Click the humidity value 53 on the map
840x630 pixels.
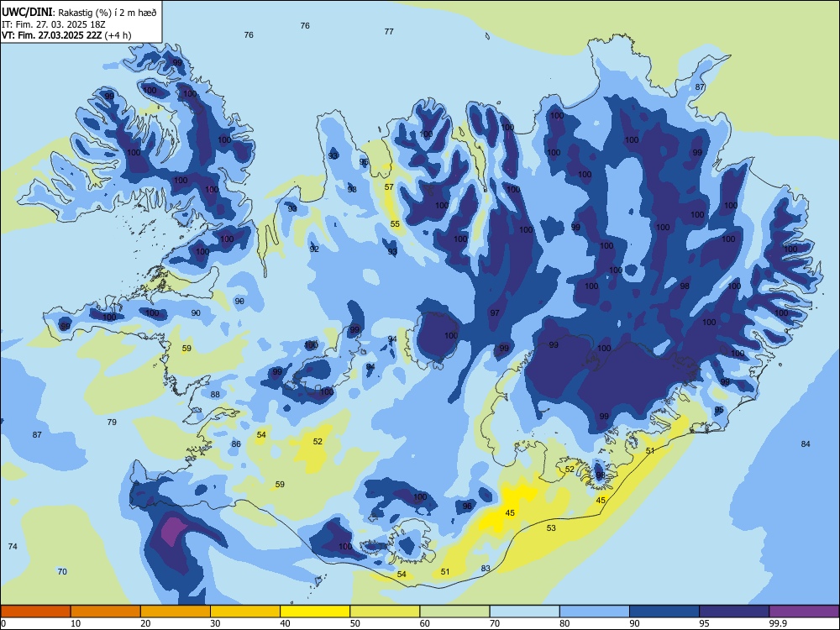tap(551, 528)
